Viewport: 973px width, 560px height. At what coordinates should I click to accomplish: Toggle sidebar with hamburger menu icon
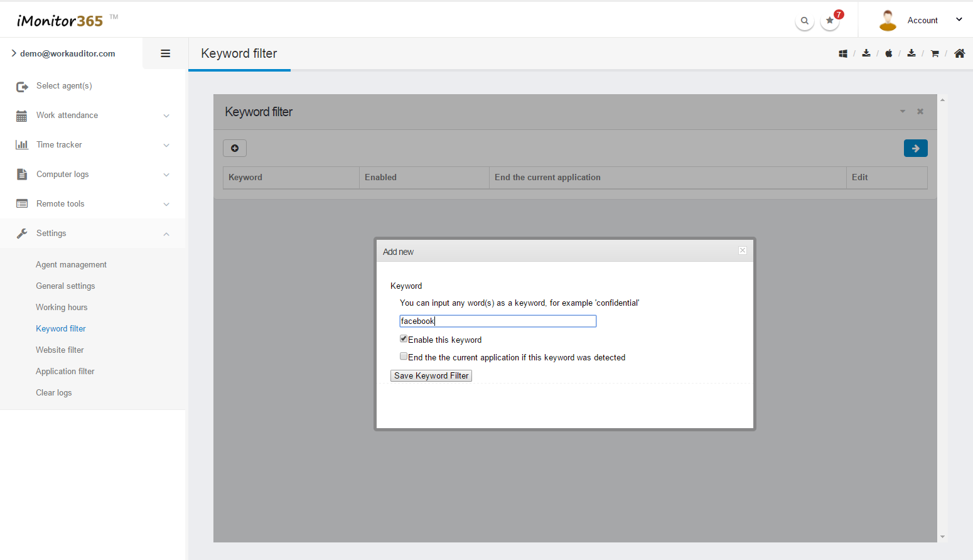pos(166,53)
